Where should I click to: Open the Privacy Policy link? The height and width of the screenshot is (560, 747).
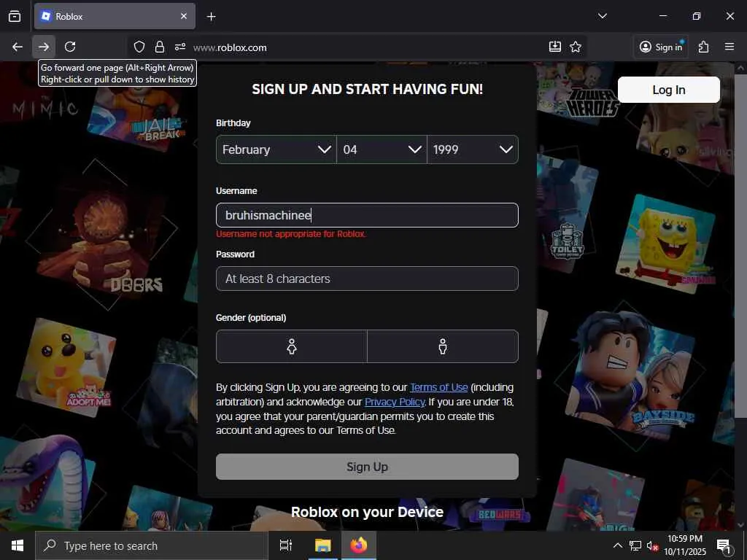click(x=395, y=402)
